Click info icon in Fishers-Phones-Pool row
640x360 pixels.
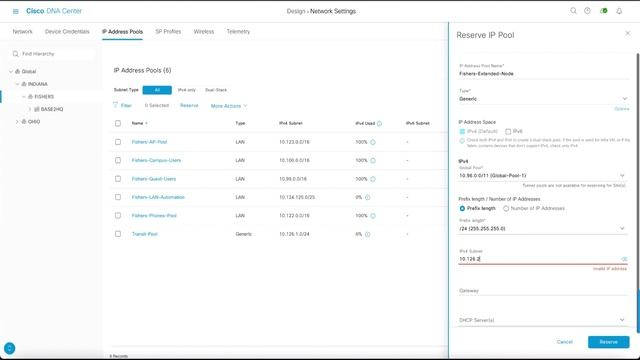click(x=373, y=216)
